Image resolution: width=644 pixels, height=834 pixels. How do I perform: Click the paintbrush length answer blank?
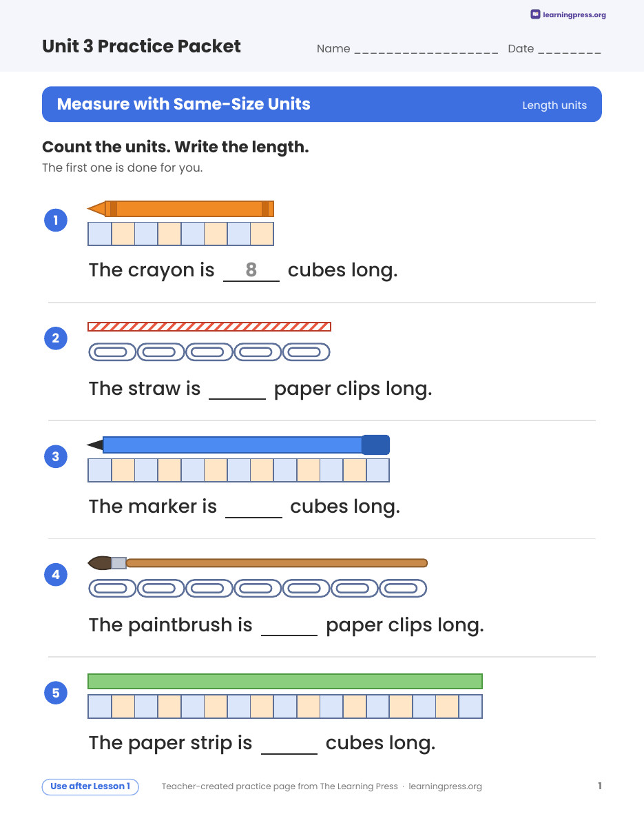pos(289,628)
